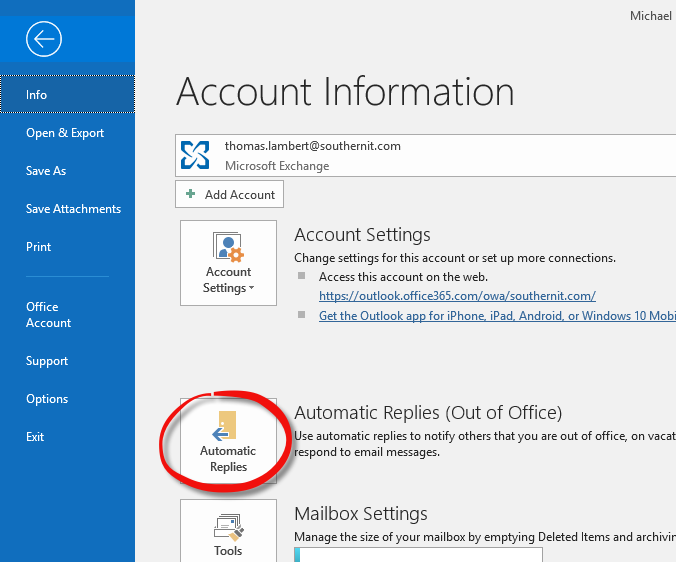Click the mailbox size progress bar
The image size is (676, 562).
point(418,555)
